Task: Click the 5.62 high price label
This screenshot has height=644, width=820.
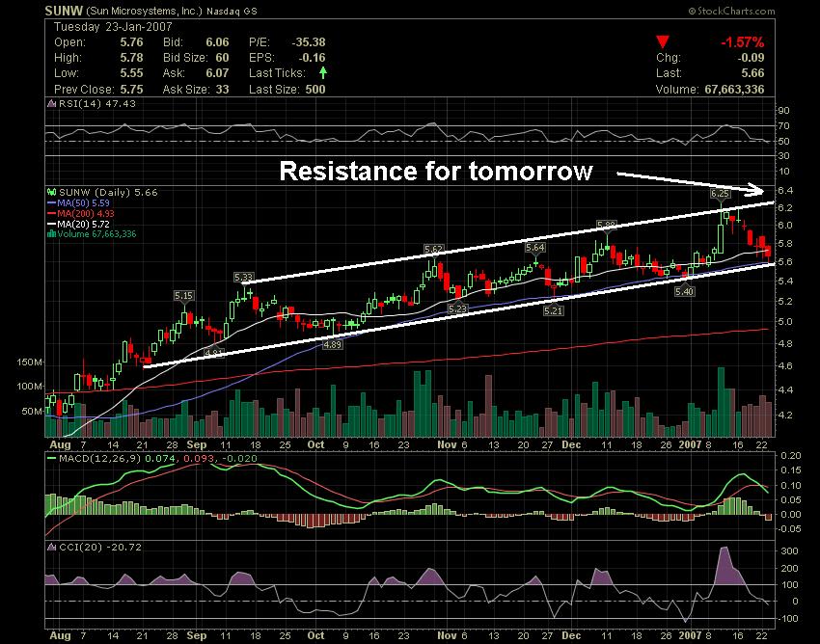Action: [433, 249]
